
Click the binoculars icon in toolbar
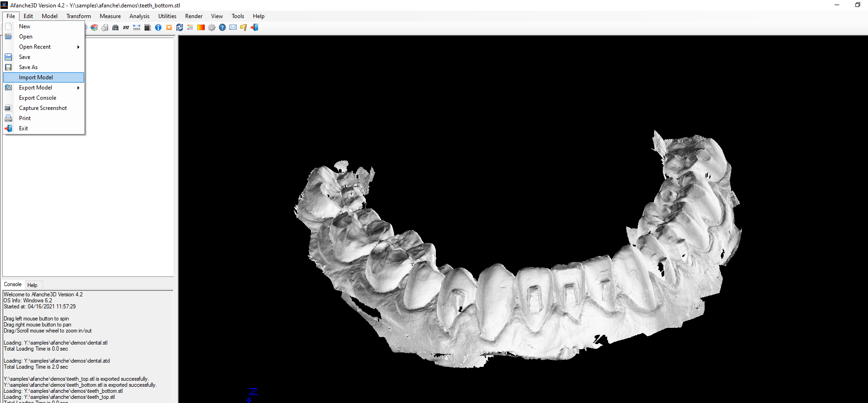pyautogui.click(x=116, y=28)
